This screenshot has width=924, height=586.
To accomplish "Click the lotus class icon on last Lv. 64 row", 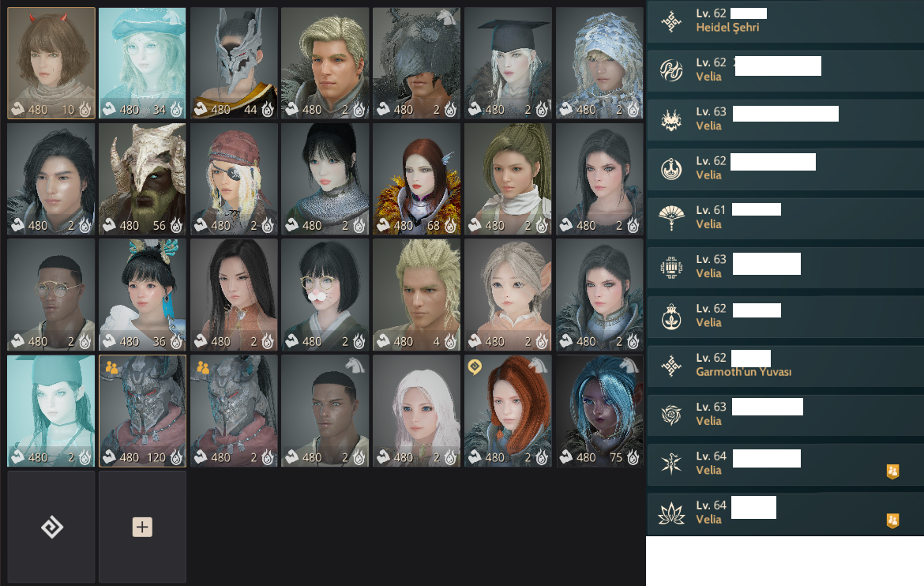I will click(x=671, y=513).
